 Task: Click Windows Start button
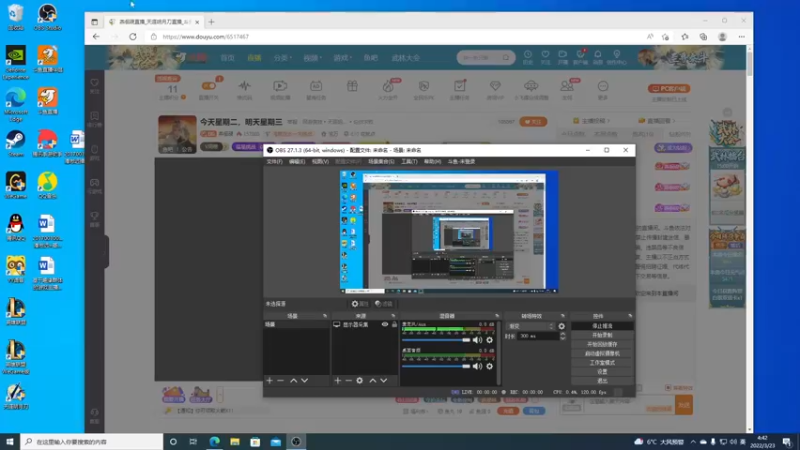10,442
